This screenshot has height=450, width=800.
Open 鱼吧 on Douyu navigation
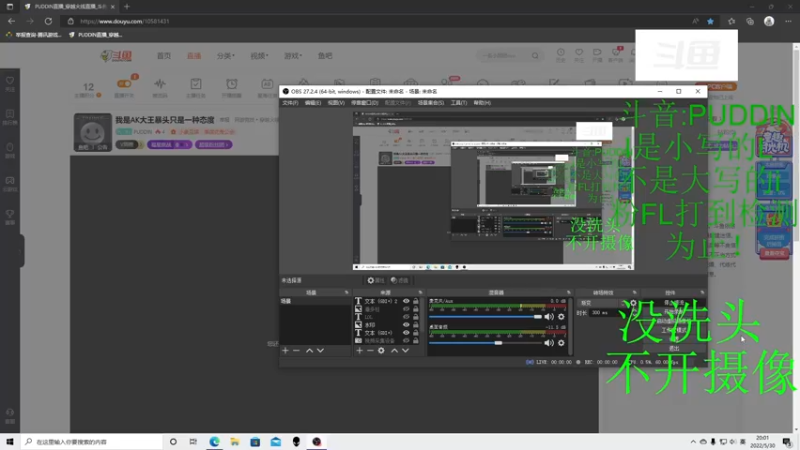tap(325, 56)
